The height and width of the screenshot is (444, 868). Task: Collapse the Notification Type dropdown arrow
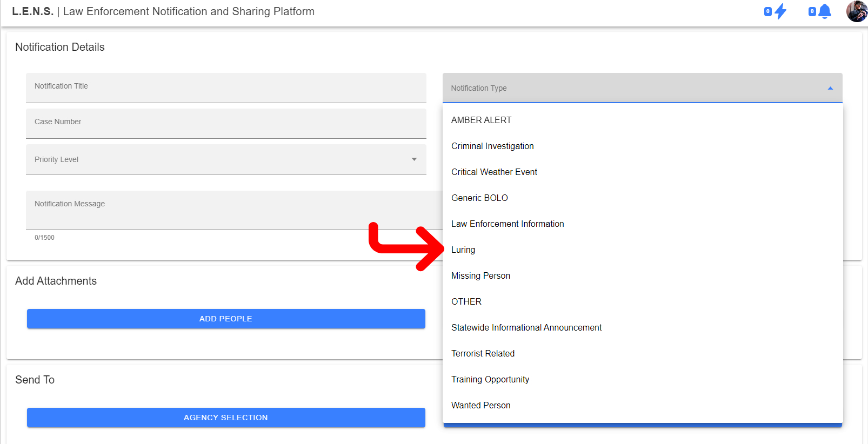[830, 88]
